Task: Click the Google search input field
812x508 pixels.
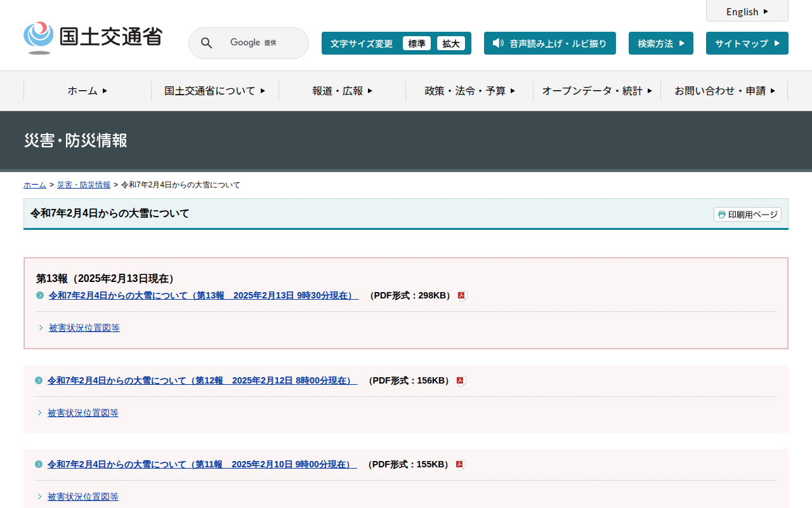Action: coord(260,43)
